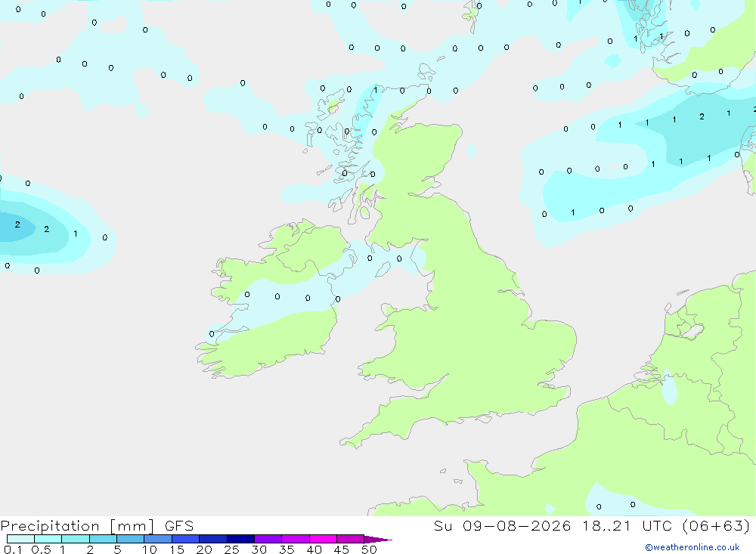This screenshot has height=554, width=756.
Task: Click the '10' legend scale label
Action: [x=150, y=549]
